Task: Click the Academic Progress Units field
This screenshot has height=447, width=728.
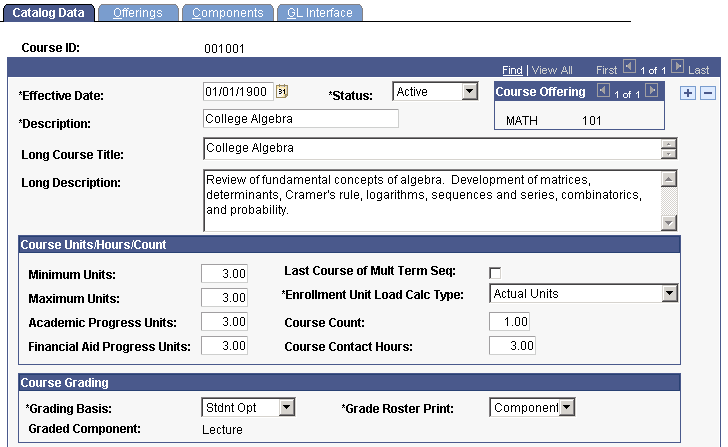Action: click(224, 322)
